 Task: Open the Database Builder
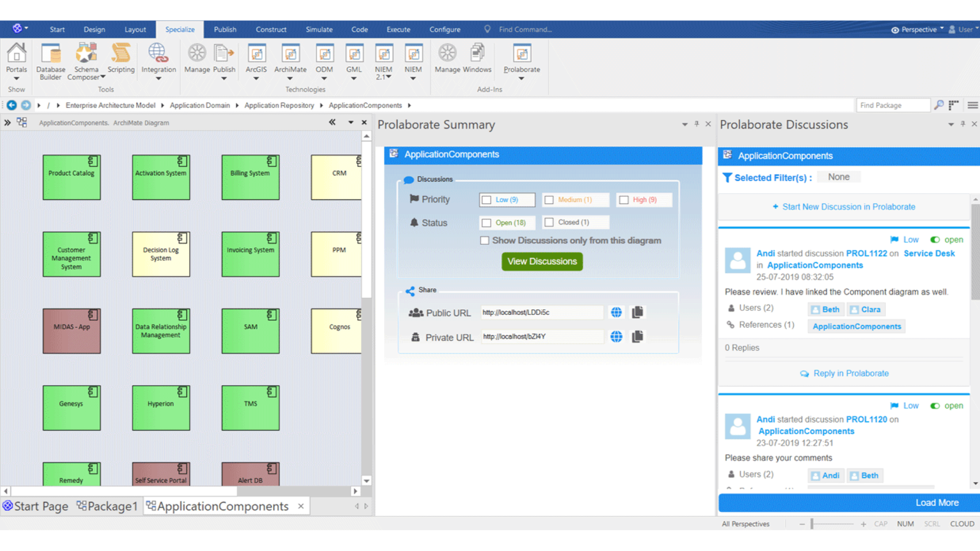[x=51, y=59]
